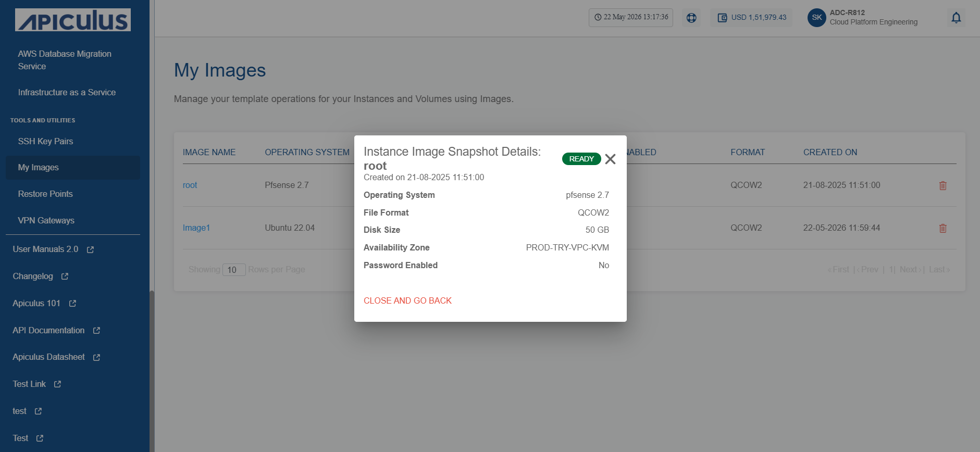Open Apiculus Datasheet link
This screenshot has height=452, width=980.
(x=48, y=357)
